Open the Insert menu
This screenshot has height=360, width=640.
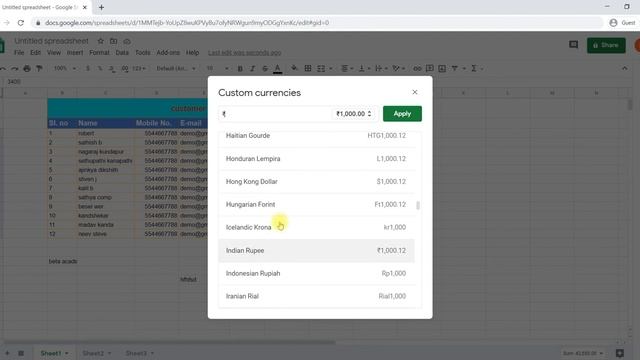[x=75, y=53]
